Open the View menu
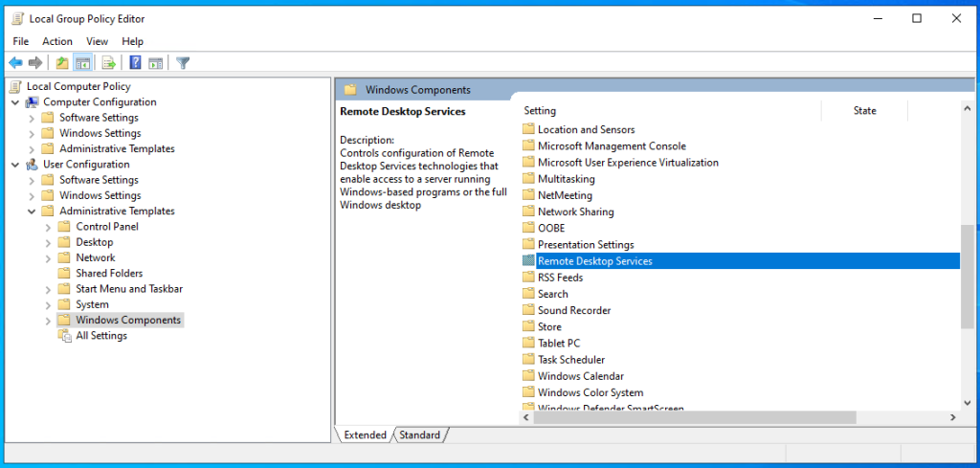 click(x=97, y=41)
